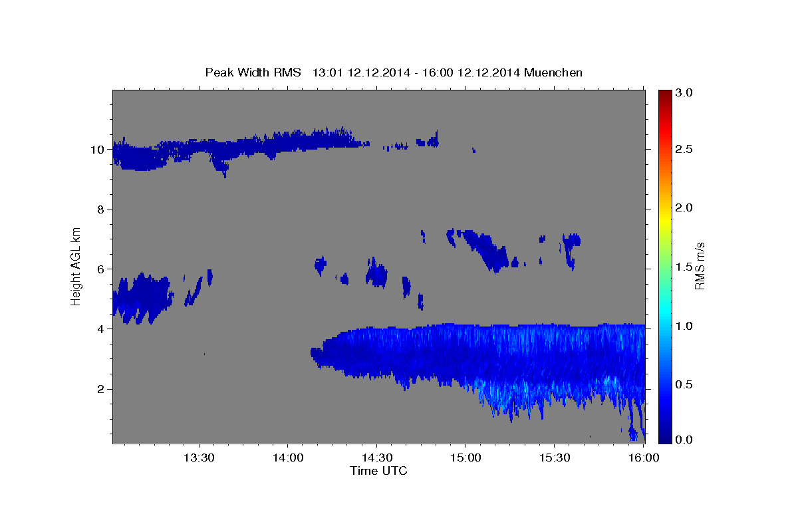
Task: Click the height tick label 6
Action: click(100, 269)
